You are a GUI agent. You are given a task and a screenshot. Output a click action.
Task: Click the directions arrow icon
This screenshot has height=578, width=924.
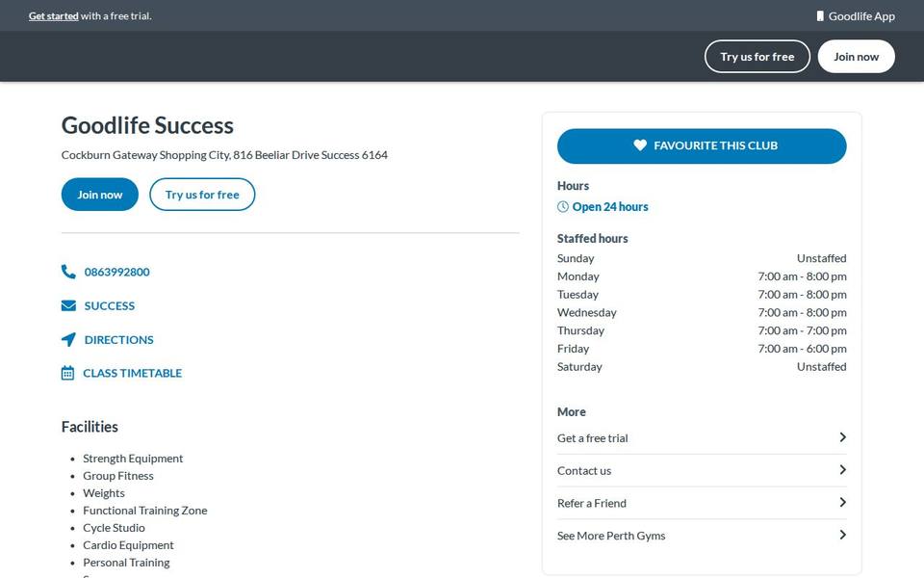[x=68, y=340]
